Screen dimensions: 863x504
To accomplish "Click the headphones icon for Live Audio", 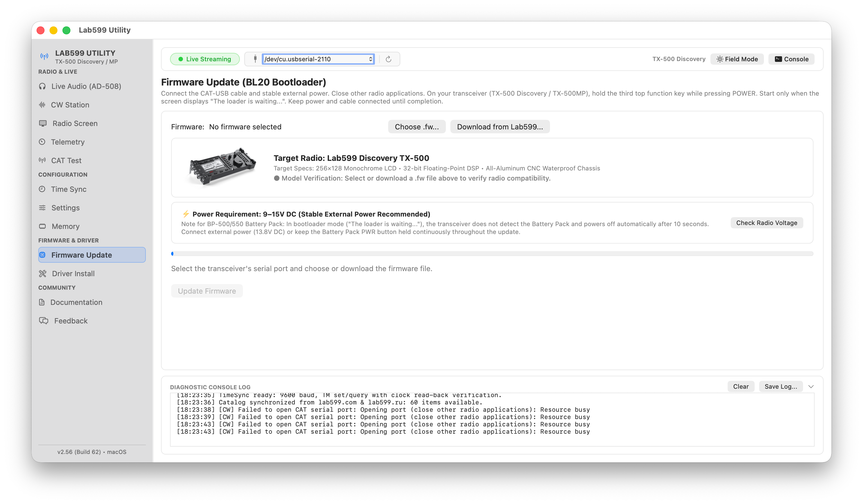I will click(42, 86).
